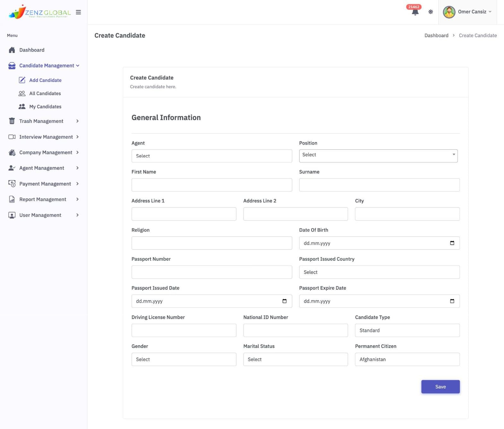
Task: Expand the Omer Cansiz user menu chevron
Action: [490, 12]
